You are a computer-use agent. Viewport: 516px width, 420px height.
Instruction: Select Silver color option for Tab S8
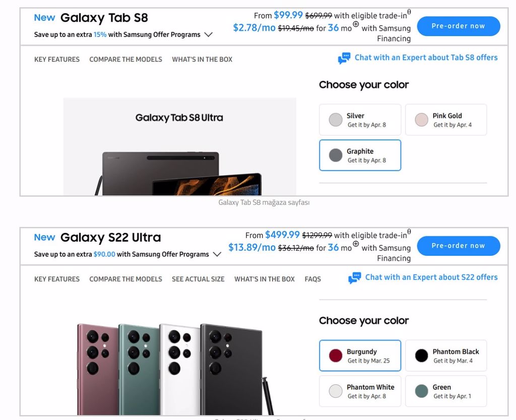[360, 120]
